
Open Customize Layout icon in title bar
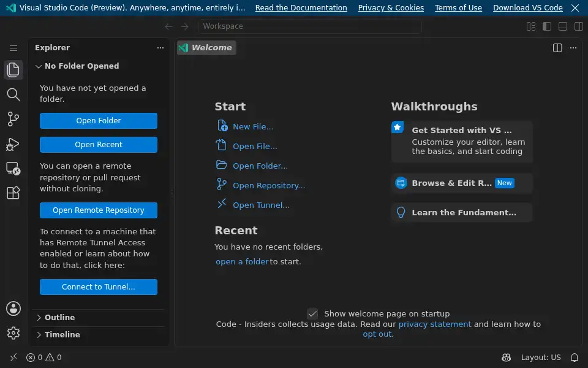click(531, 26)
